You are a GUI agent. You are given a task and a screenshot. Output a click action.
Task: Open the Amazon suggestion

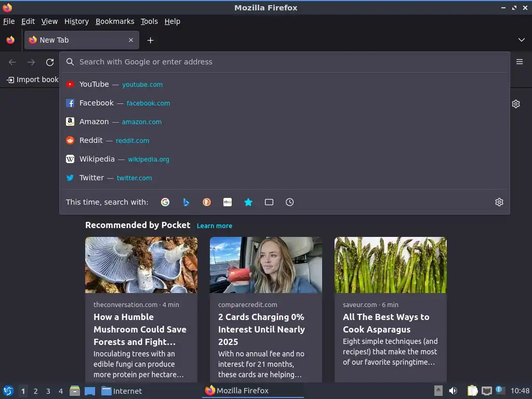[x=285, y=122]
